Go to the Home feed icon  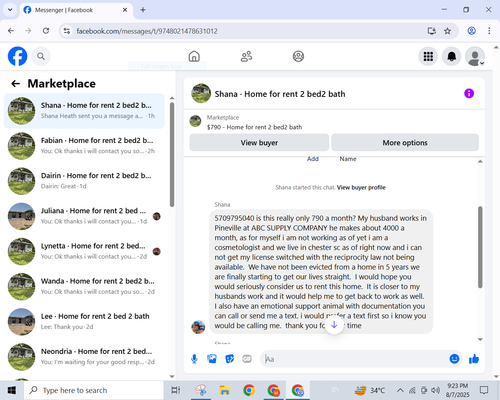click(x=194, y=56)
